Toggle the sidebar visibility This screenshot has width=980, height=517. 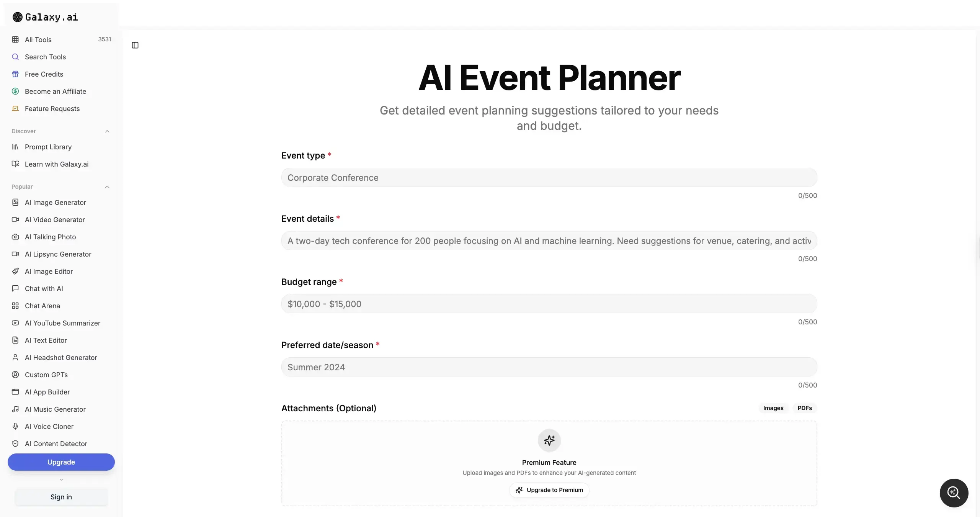[x=135, y=45]
